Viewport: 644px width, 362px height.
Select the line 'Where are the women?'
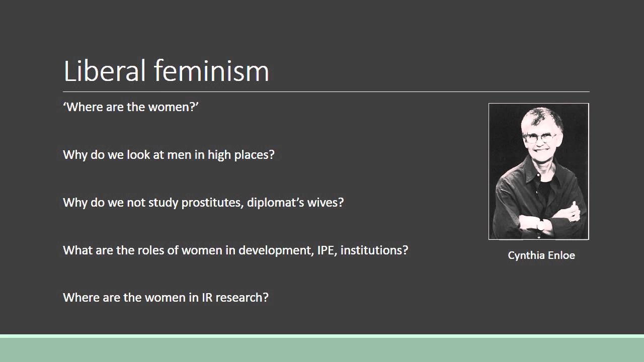(131, 107)
